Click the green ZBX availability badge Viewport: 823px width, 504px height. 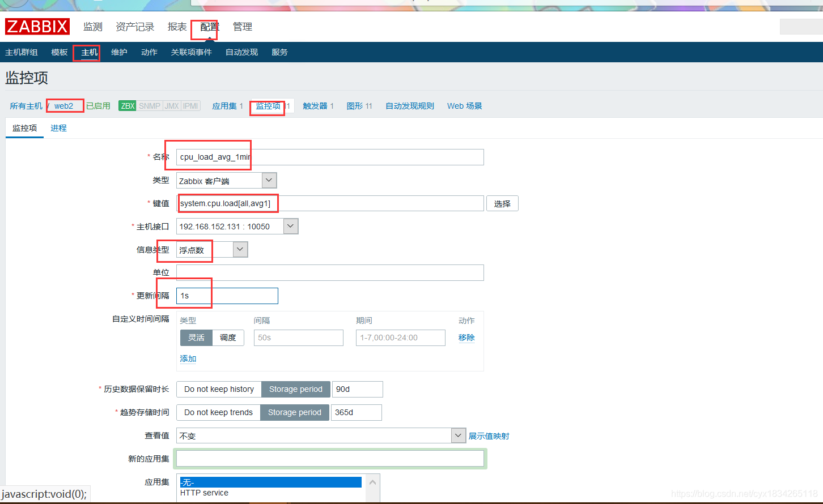[x=128, y=106]
